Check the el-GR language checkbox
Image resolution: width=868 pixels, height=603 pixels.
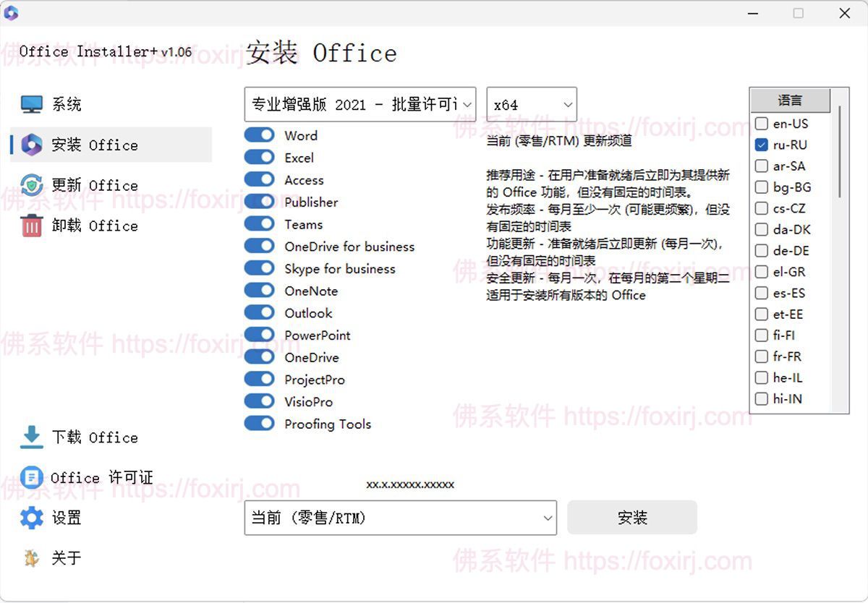pos(761,272)
